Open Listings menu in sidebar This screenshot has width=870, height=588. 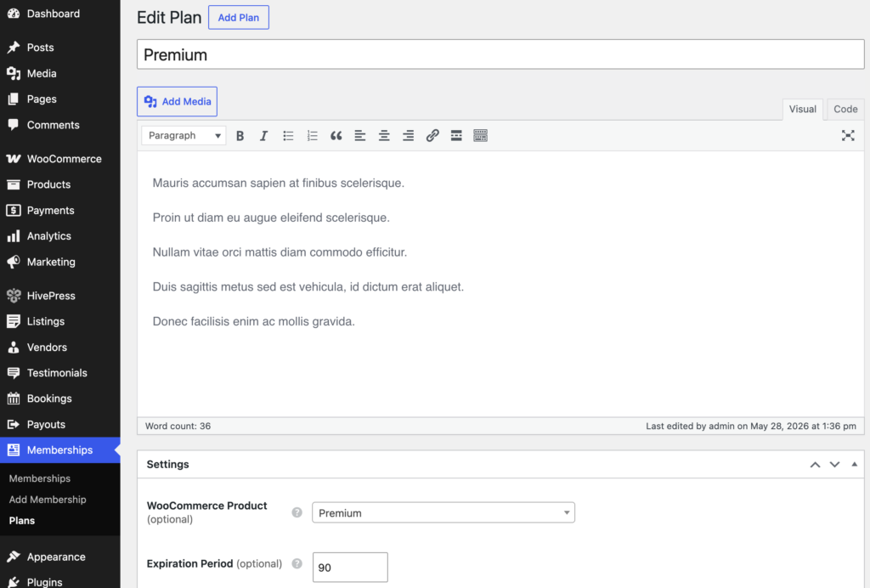click(60, 321)
